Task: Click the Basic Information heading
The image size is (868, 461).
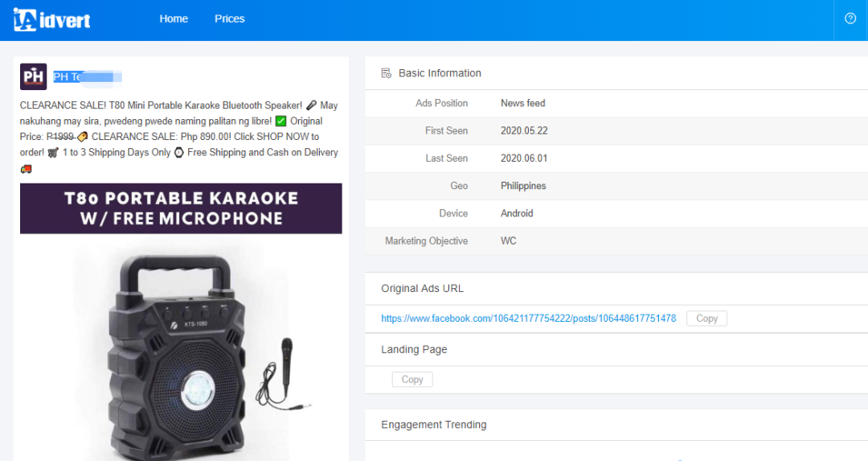Action: (x=440, y=73)
